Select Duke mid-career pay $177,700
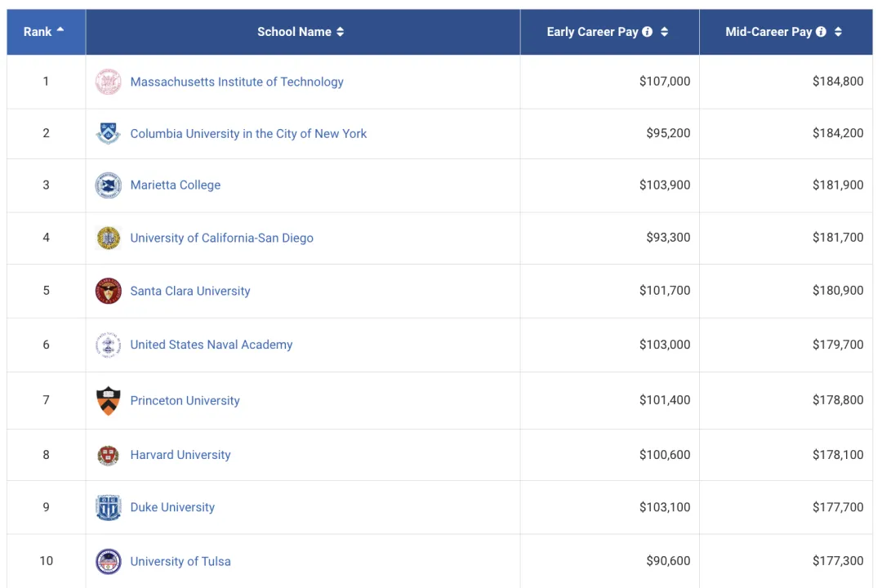 838,507
